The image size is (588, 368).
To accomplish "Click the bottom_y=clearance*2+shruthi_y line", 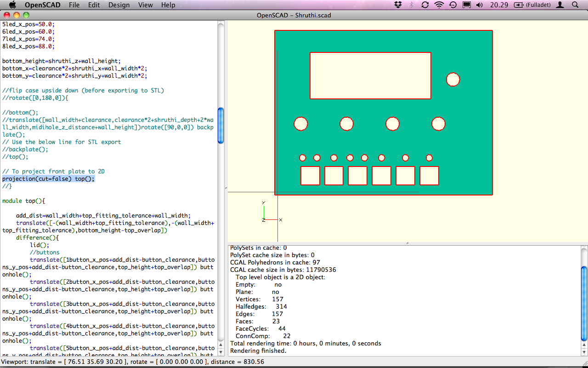I will coord(75,76).
